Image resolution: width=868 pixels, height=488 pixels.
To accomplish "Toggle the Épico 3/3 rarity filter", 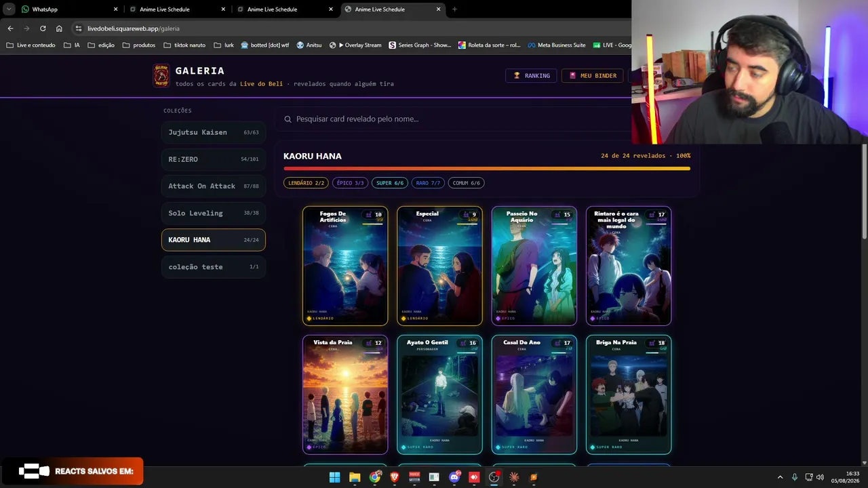I will click(x=351, y=183).
